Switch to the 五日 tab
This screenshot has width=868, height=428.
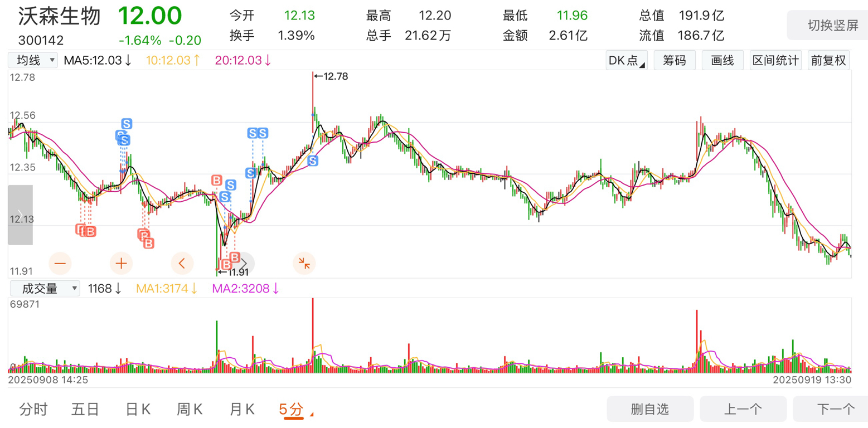point(85,410)
